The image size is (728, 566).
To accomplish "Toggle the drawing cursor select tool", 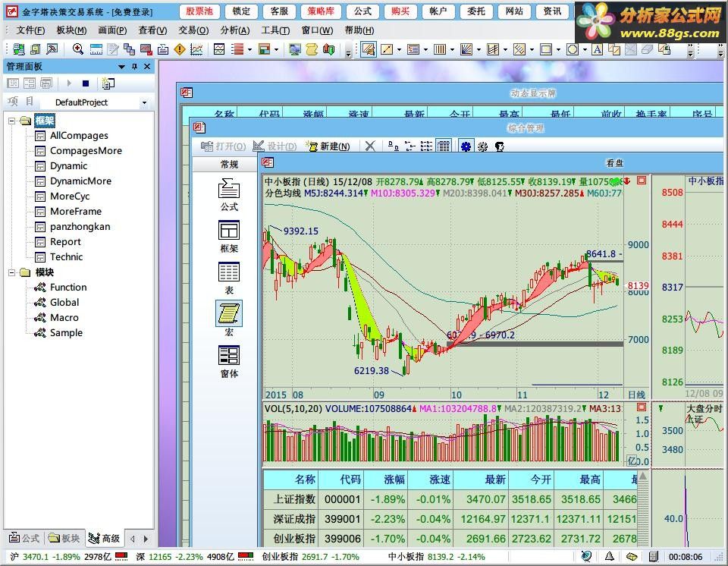I will click(369, 49).
